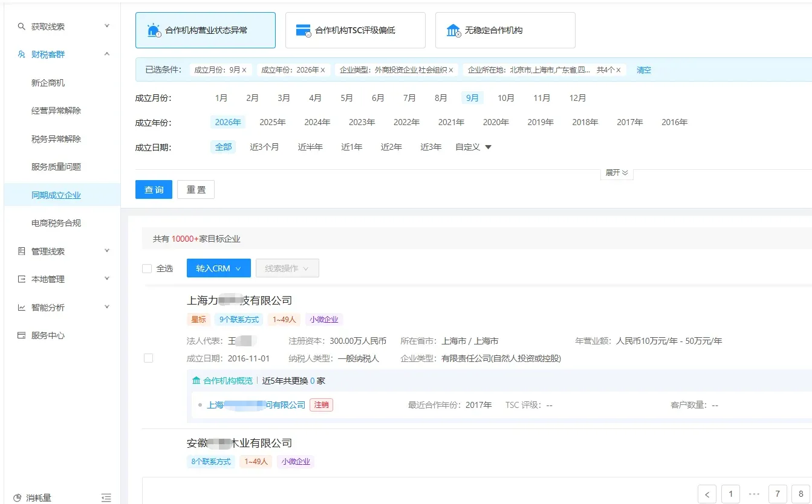Click the 智能分析 chart icon

pyautogui.click(x=22, y=308)
